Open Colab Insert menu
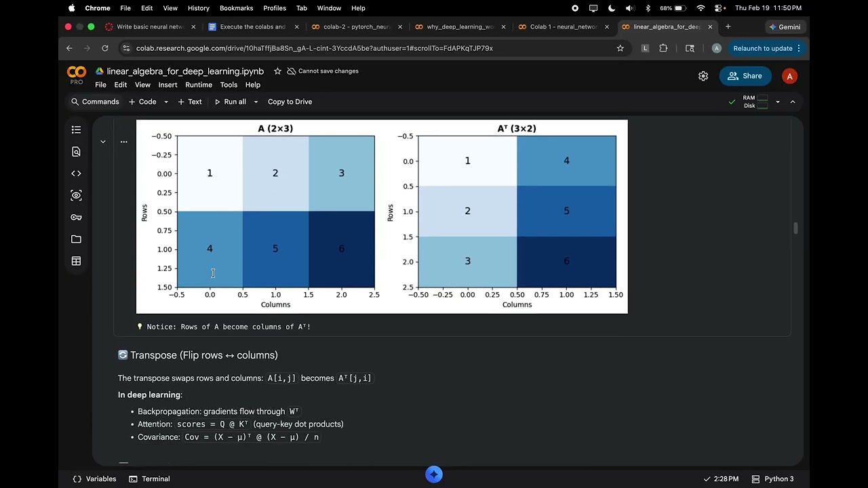868x488 pixels. pyautogui.click(x=167, y=85)
